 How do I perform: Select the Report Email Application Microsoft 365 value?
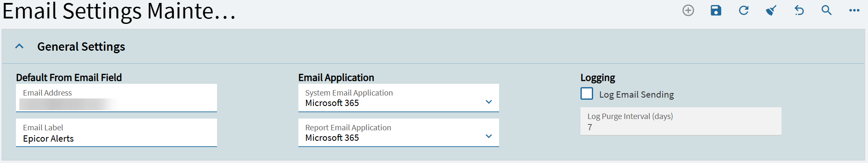[332, 138]
